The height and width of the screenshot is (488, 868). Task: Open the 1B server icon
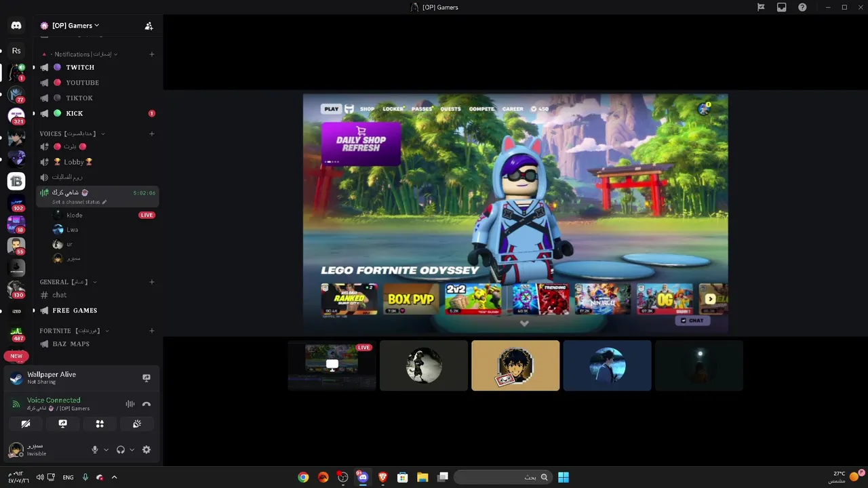[x=16, y=181]
